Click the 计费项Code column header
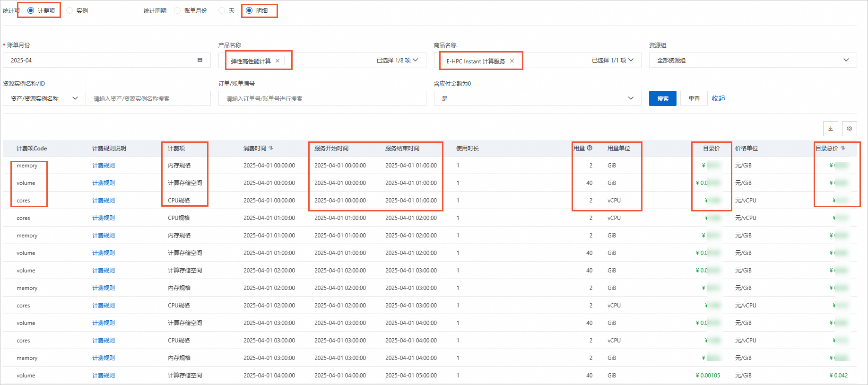 click(32, 149)
